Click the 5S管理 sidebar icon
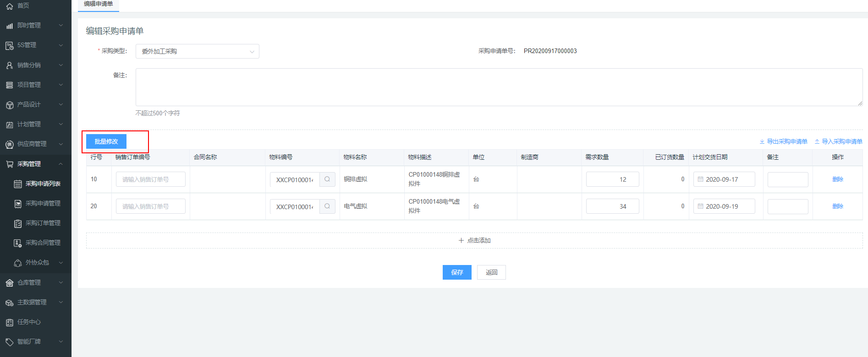The width and height of the screenshot is (868, 357). click(x=10, y=45)
